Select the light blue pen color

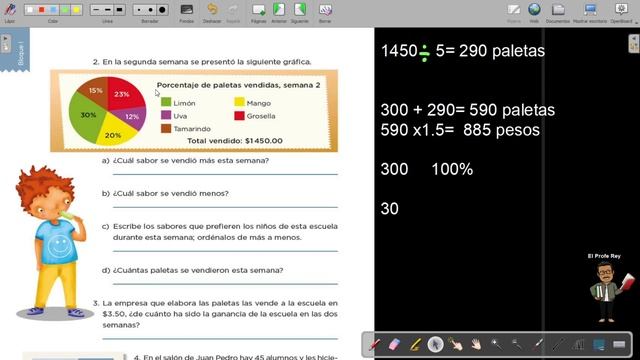[53, 10]
